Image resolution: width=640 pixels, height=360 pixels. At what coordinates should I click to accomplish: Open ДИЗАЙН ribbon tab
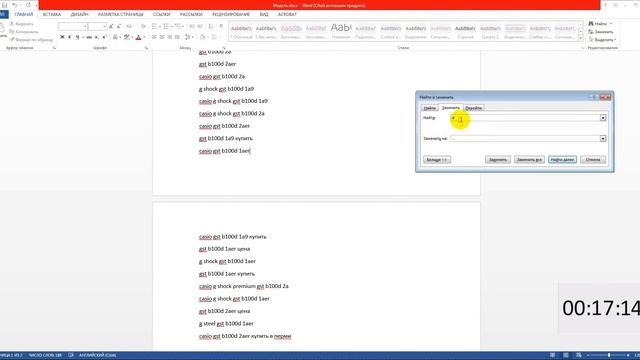coord(79,14)
